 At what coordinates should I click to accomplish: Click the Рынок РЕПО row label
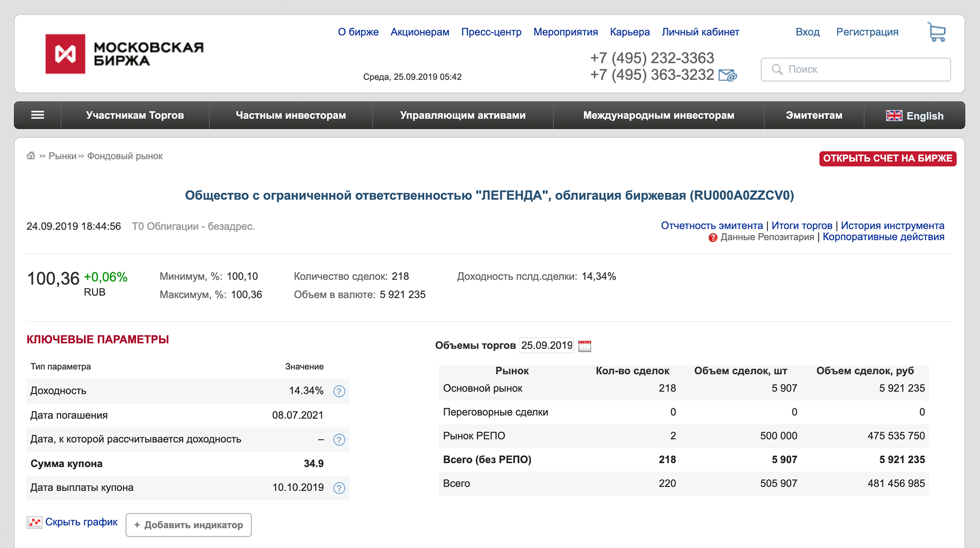click(x=474, y=436)
